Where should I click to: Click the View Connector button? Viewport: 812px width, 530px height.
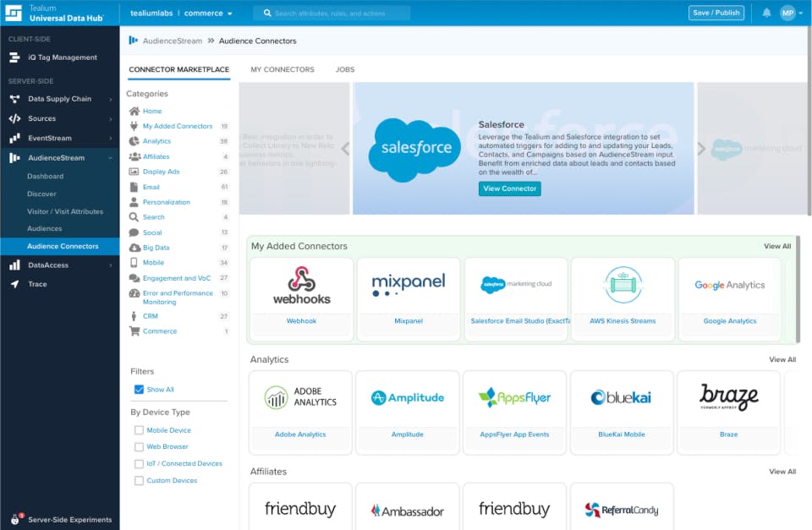[509, 189]
